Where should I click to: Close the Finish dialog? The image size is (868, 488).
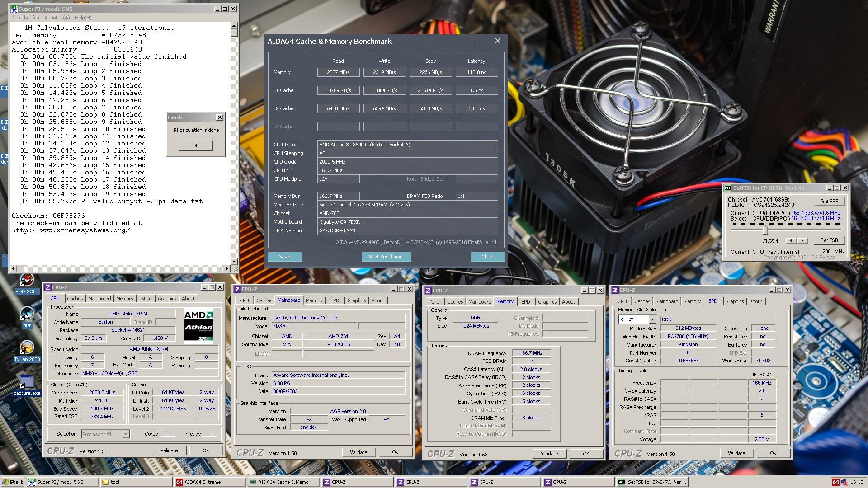[220, 117]
